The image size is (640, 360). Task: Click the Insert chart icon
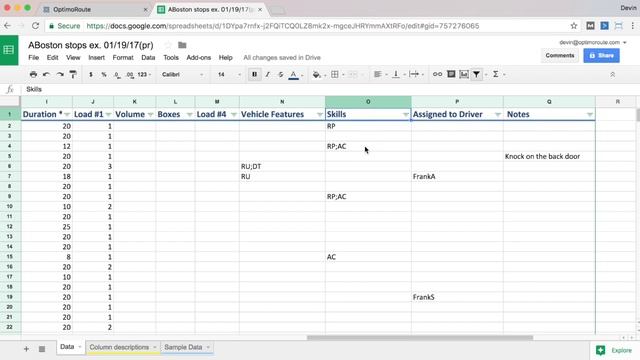[x=464, y=74]
